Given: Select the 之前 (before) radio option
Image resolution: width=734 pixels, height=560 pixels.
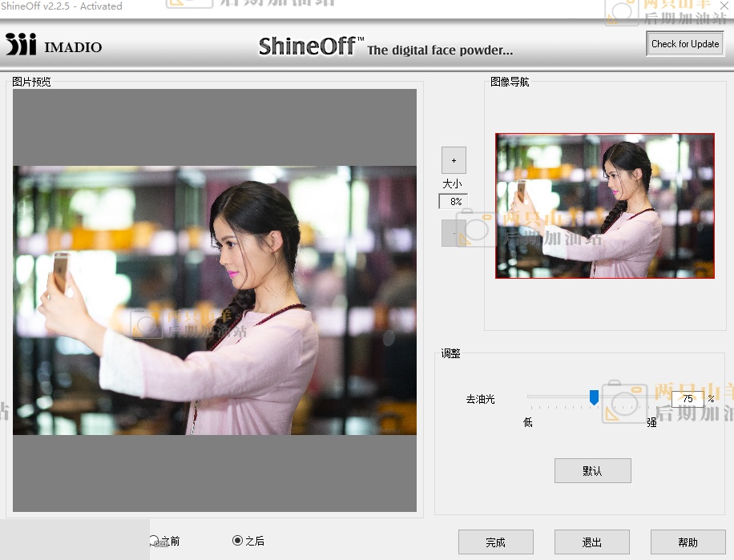Looking at the screenshot, I should click(155, 541).
